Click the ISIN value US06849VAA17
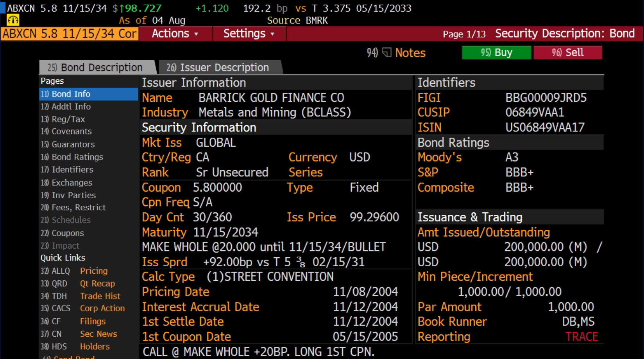 click(545, 127)
